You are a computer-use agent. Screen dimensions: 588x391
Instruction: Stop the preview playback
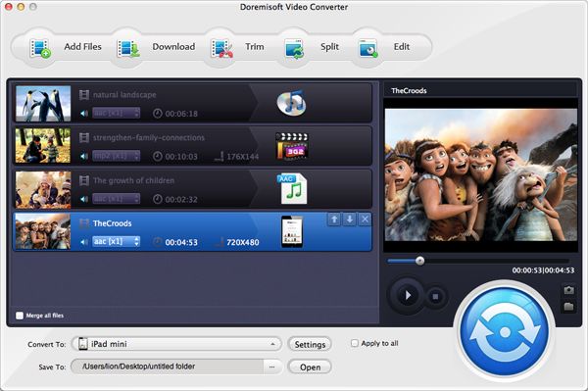435,297
